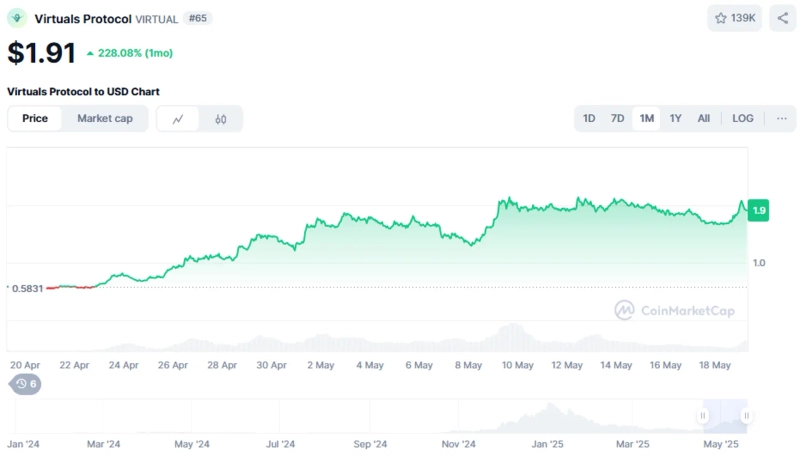The height and width of the screenshot is (456, 800).
Task: Select the Market cap chart tab
Action: coord(105,118)
